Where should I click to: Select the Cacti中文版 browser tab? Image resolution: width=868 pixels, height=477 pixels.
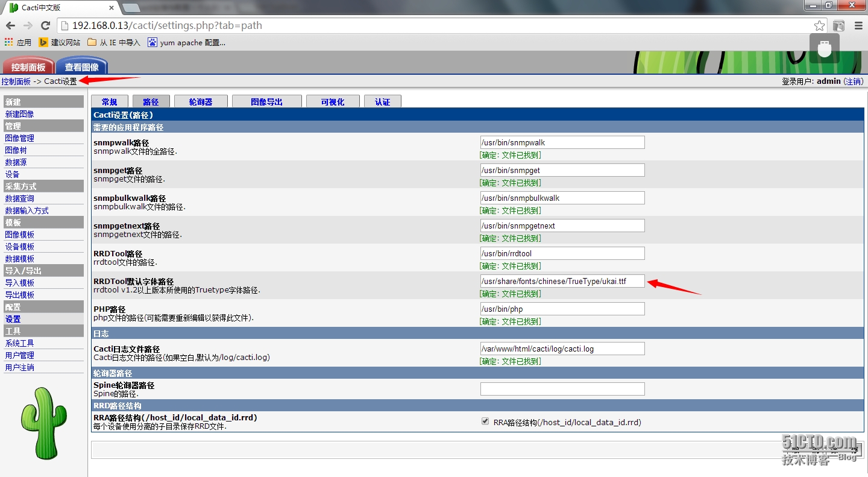(60, 7)
